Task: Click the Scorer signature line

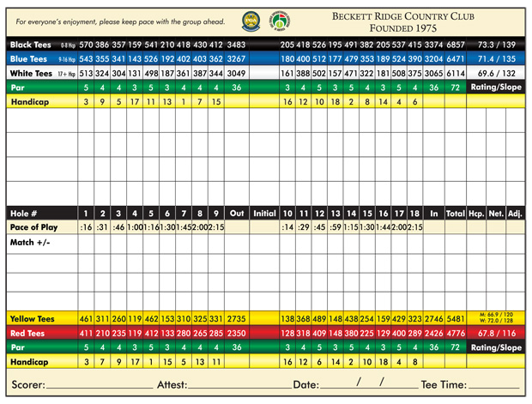Action: pos(100,387)
